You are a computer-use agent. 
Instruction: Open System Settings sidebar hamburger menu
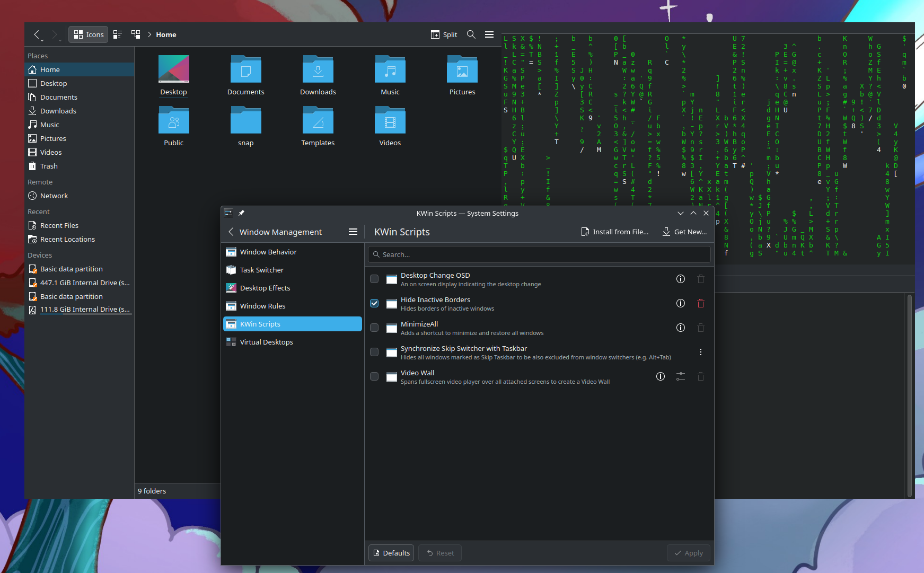click(353, 232)
